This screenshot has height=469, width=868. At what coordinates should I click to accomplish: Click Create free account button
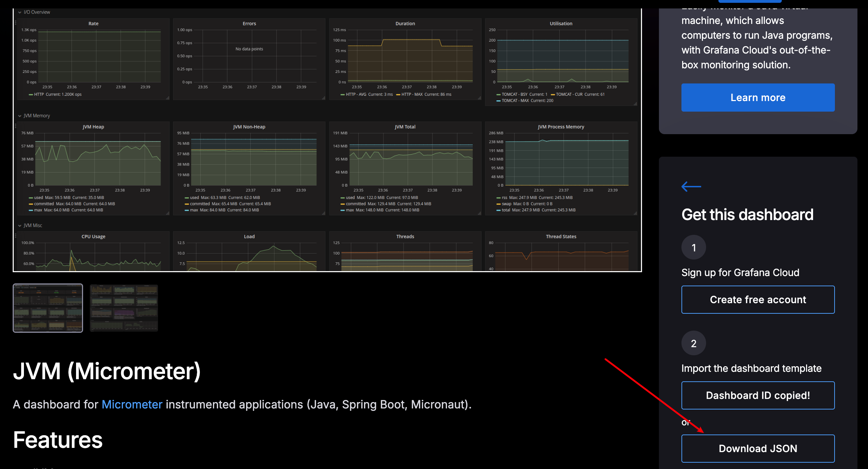(x=758, y=300)
